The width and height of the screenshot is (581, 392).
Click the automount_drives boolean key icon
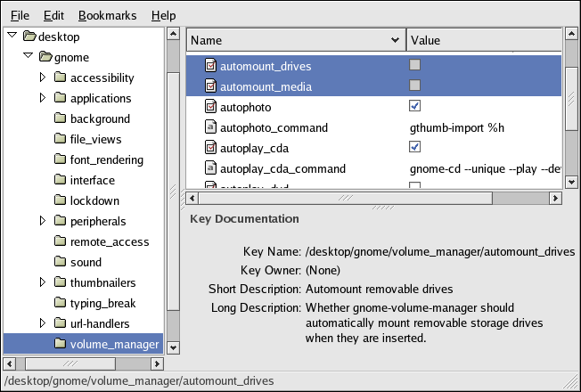click(x=211, y=66)
